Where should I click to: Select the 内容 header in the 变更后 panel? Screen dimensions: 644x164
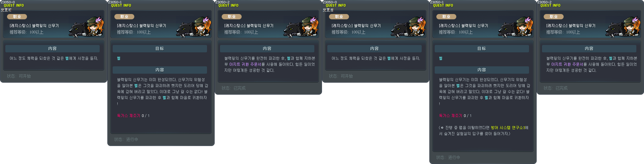(x=374, y=49)
